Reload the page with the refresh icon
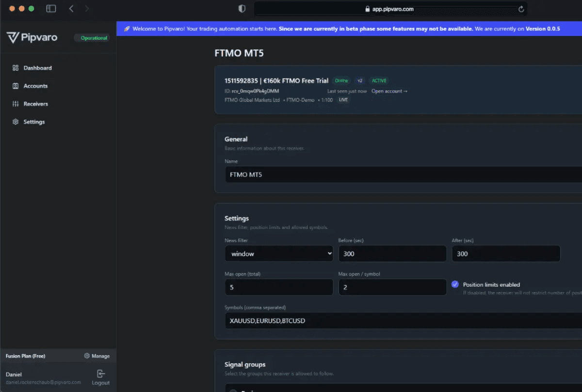 pyautogui.click(x=521, y=9)
